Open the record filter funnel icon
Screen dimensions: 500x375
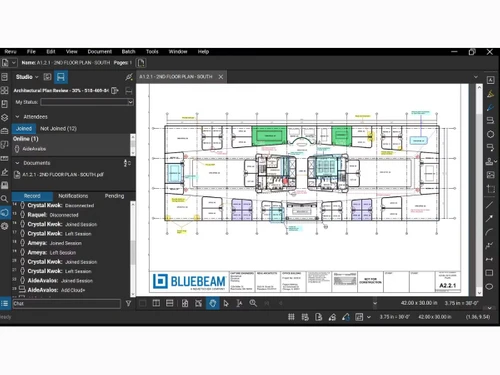coord(128,303)
